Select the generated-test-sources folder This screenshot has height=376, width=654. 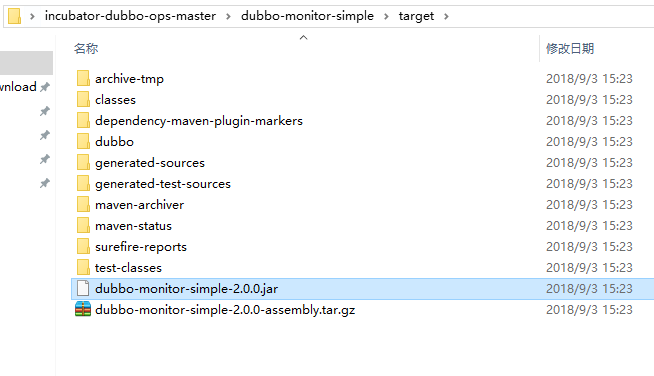pyautogui.click(x=163, y=184)
